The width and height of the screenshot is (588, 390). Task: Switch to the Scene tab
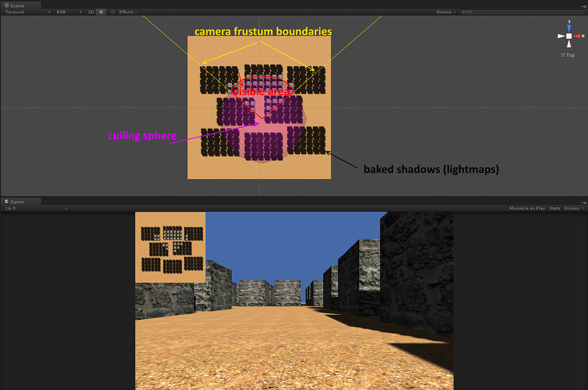[17, 5]
